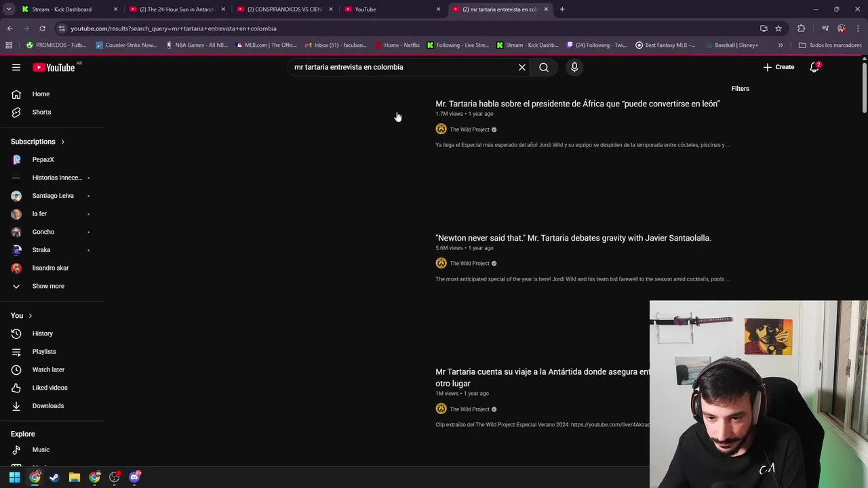Open NBA Games bookmark
Image resolution: width=868 pixels, height=488 pixels.
(197, 45)
